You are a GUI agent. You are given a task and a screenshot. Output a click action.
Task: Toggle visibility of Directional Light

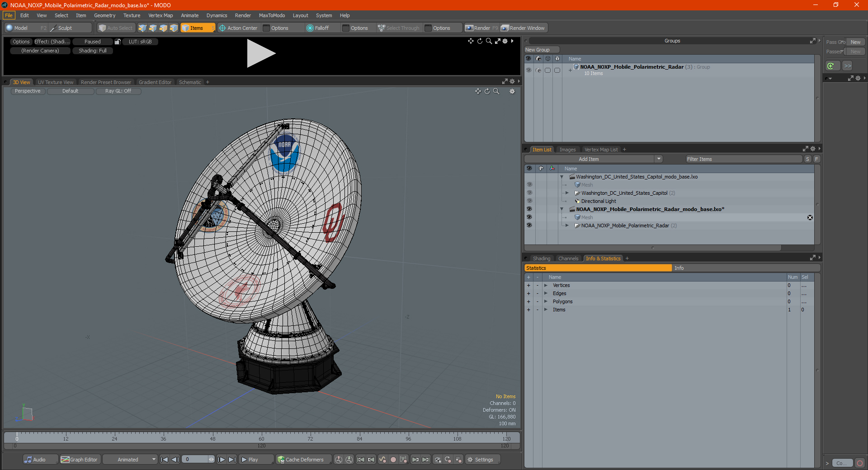click(x=529, y=201)
